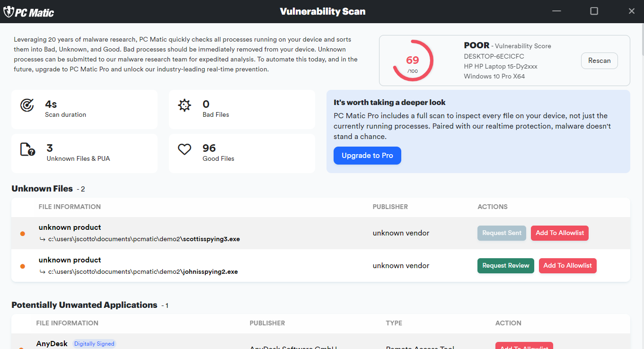
Task: Maximize the Vulnerability Scan window
Action: [594, 11]
